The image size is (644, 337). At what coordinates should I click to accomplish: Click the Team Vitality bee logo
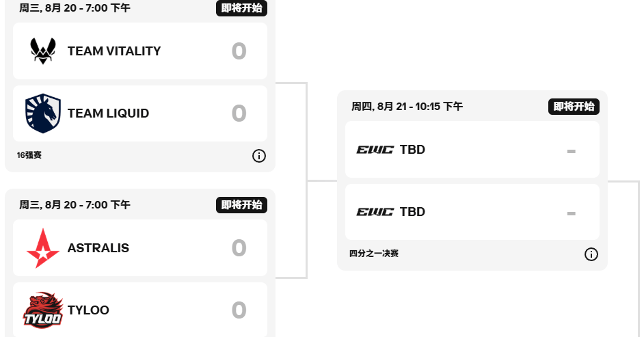pyautogui.click(x=42, y=51)
